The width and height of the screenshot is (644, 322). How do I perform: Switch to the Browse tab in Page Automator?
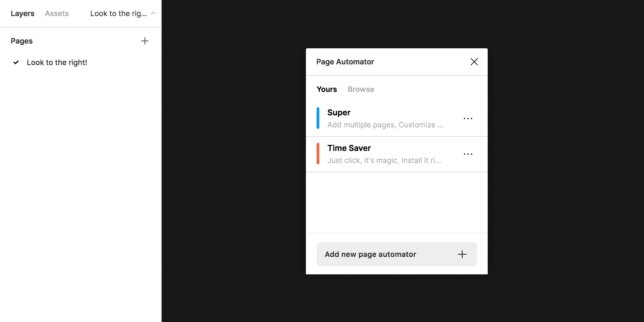pos(361,89)
